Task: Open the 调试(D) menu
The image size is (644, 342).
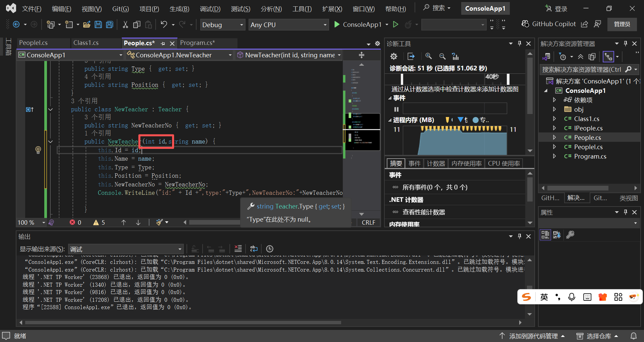Action: point(210,9)
